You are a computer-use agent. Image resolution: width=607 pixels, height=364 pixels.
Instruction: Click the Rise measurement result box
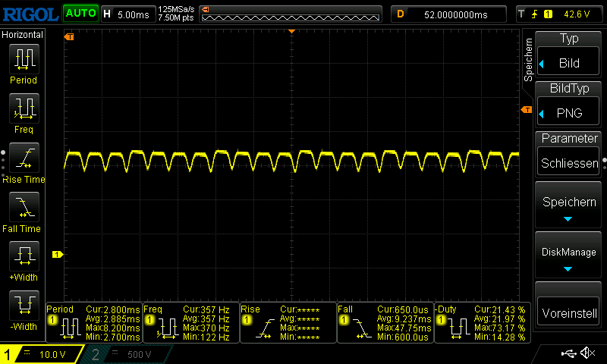click(288, 322)
